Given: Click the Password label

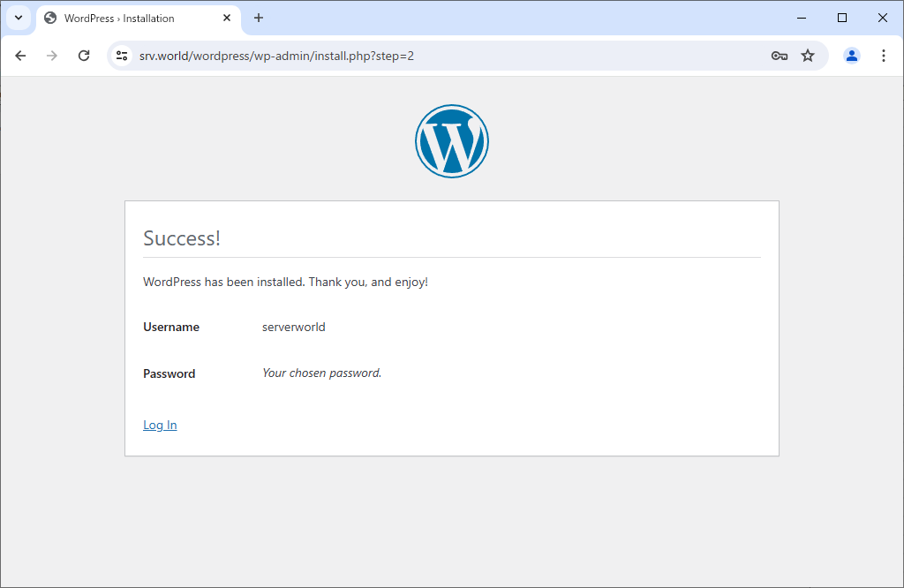Looking at the screenshot, I should click(169, 373).
